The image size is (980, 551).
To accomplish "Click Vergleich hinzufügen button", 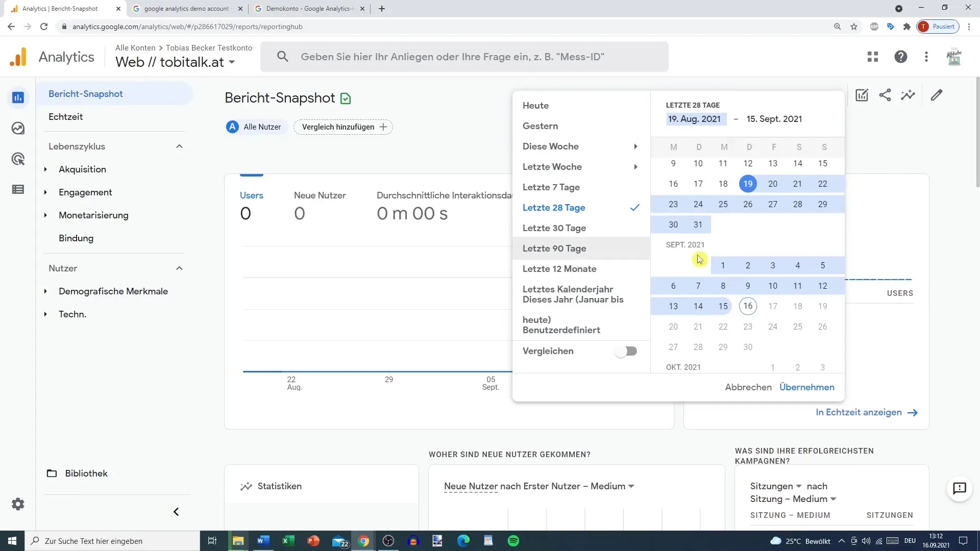I will pos(343,127).
